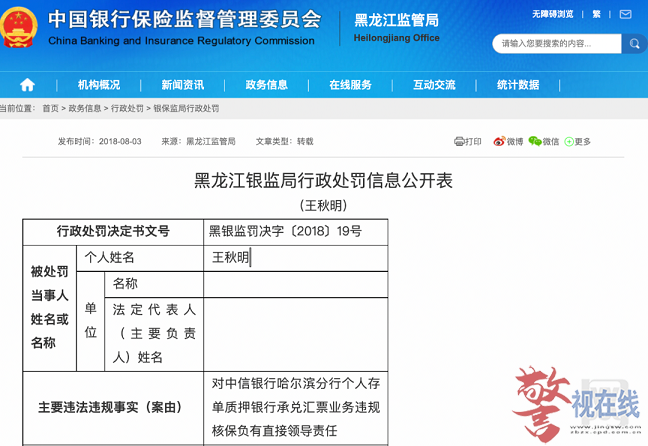The height and width of the screenshot is (446, 648).
Task: Click the violation description about 中信银行哈尔滨分行
Action: click(x=295, y=408)
